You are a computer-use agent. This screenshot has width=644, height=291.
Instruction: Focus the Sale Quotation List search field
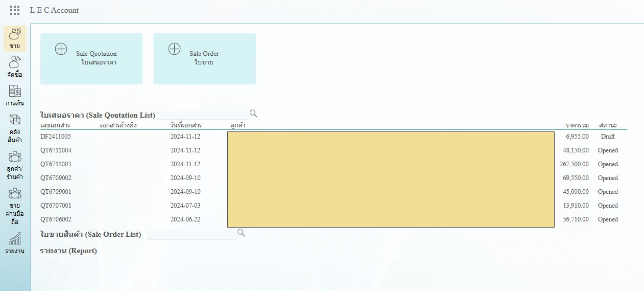pyautogui.click(x=203, y=115)
